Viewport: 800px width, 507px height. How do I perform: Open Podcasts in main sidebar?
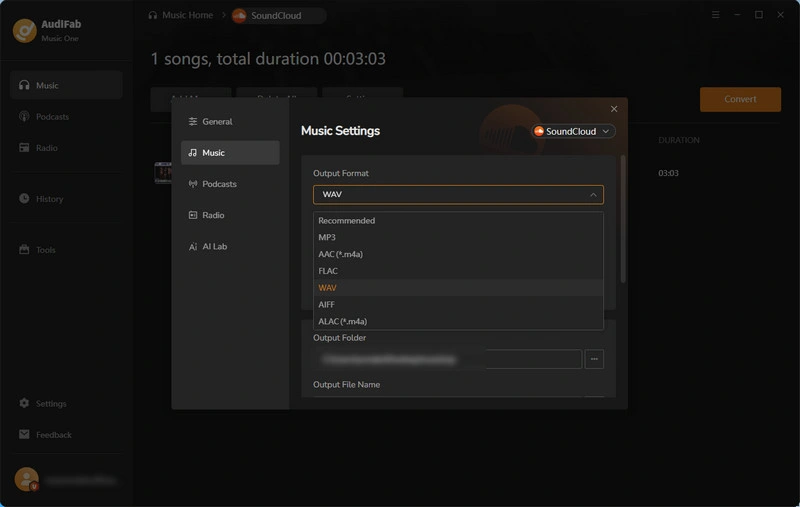tap(66, 117)
